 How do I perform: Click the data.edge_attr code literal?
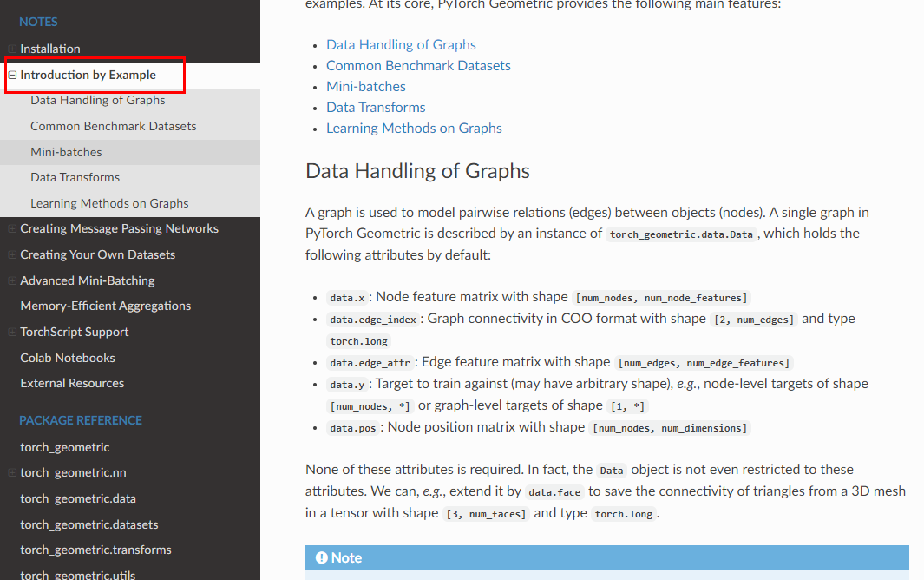[370, 363]
